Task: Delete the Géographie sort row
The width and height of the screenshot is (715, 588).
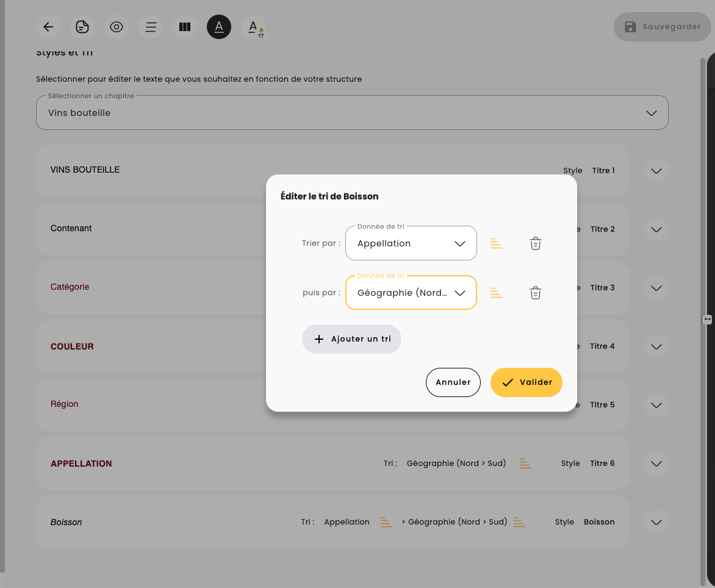Action: click(x=535, y=293)
